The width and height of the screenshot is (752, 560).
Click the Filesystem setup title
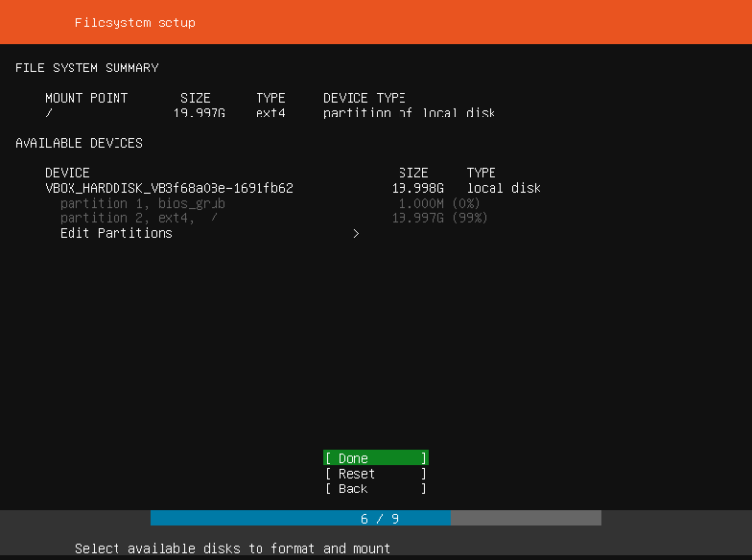pyautogui.click(x=134, y=23)
